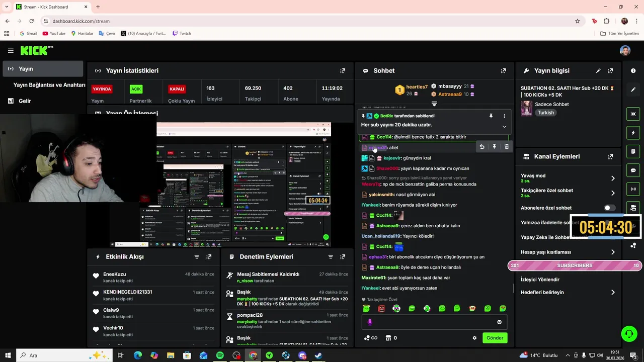Click the pin icon on the pinned BotRix message
The height and width of the screenshot is (362, 644).
point(491,116)
